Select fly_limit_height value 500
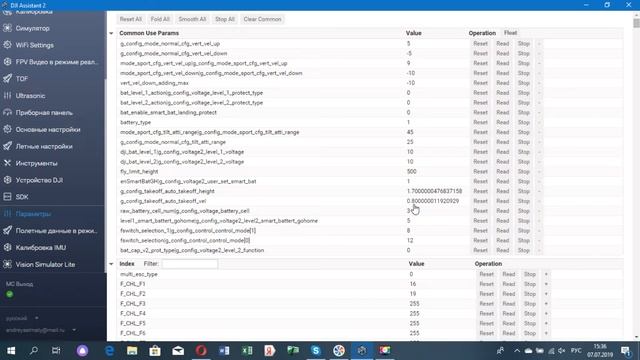 (411, 171)
